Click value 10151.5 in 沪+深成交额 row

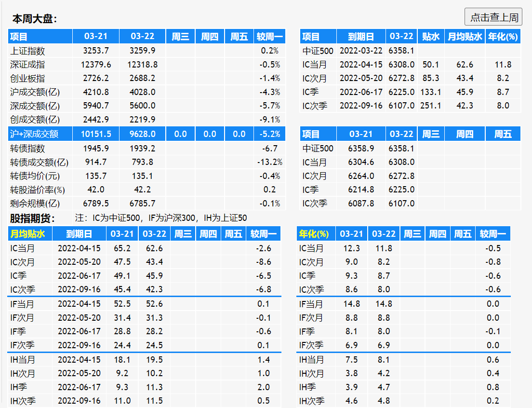coord(96,134)
